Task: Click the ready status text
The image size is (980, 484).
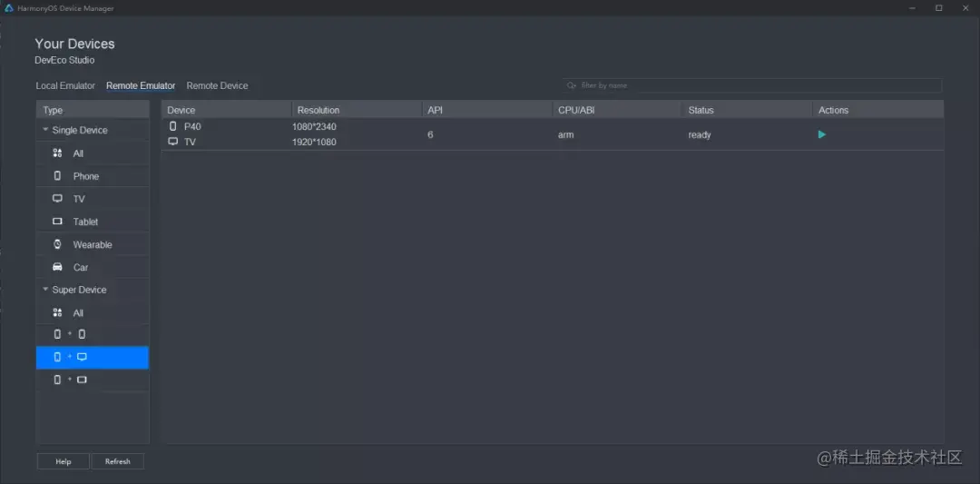Action: click(700, 134)
